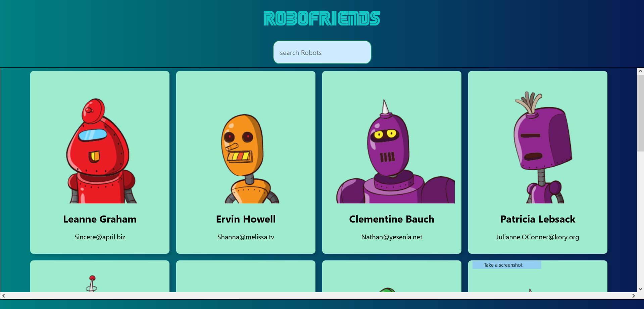Click the Clementine Bauch name text

click(x=392, y=219)
